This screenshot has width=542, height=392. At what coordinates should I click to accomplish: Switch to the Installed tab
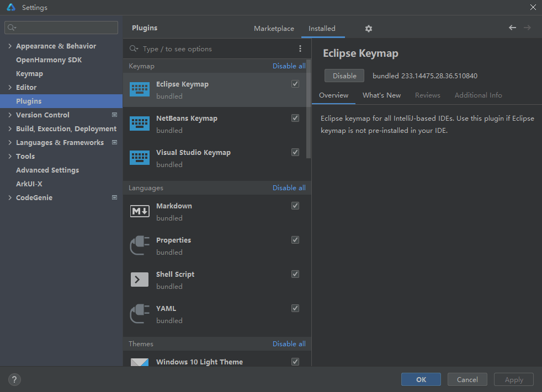(x=322, y=29)
